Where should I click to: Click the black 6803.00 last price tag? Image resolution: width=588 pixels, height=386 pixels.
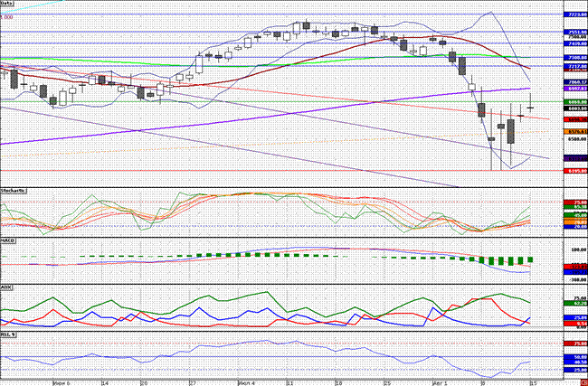tap(575, 108)
